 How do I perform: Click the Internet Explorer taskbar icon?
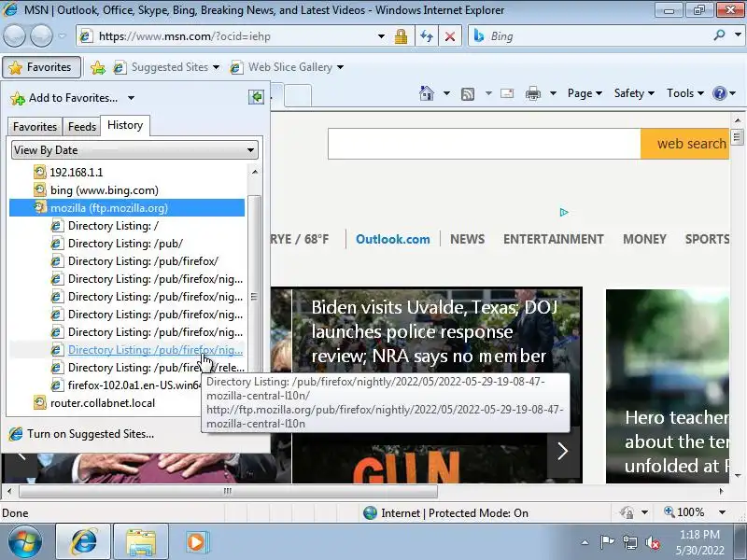(x=83, y=542)
